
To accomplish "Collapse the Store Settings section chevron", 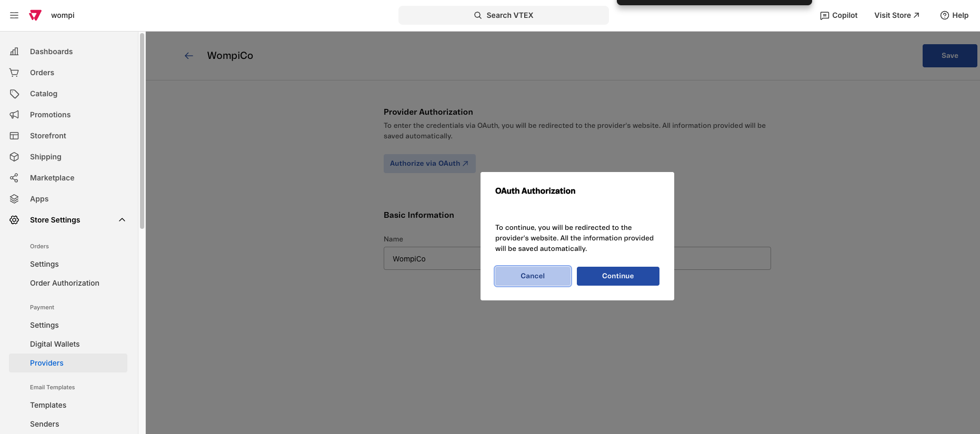I will 122,220.
